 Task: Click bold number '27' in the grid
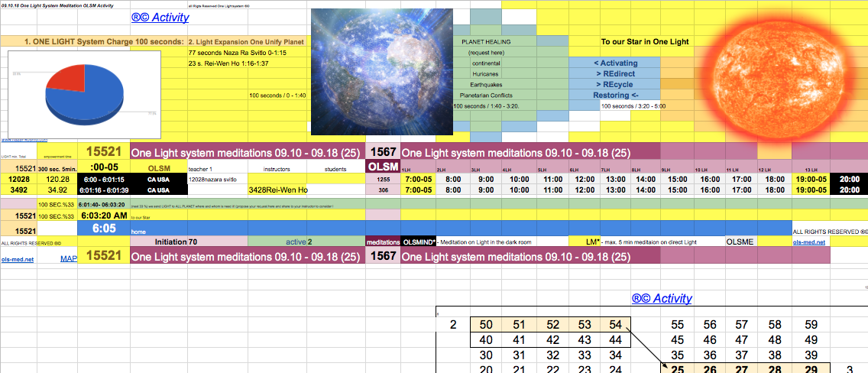click(x=741, y=368)
